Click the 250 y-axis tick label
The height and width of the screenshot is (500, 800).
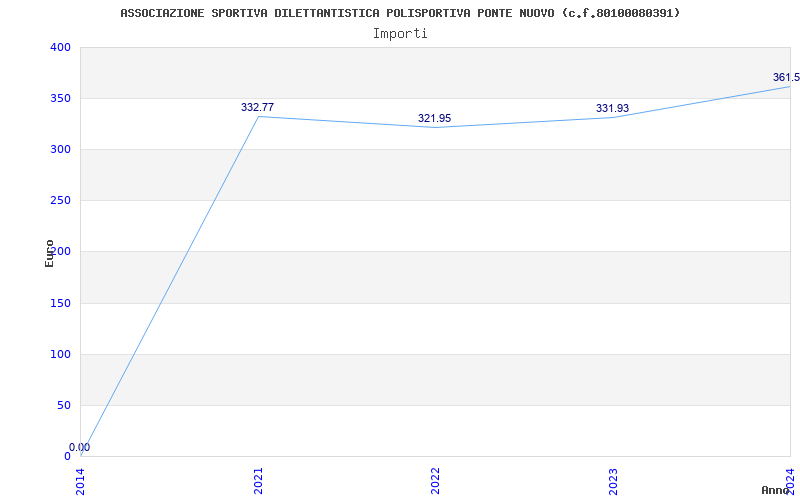point(60,200)
